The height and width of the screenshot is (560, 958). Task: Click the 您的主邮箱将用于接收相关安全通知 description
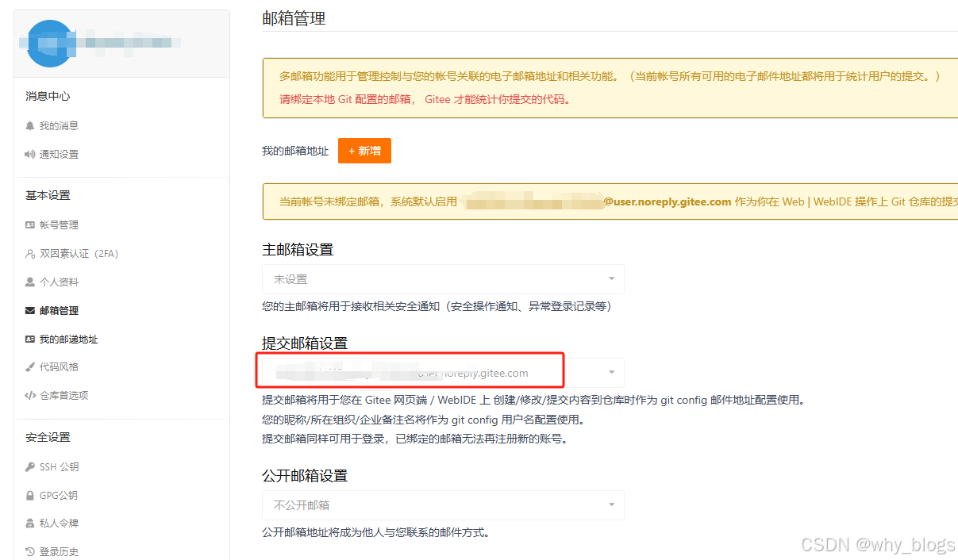(437, 306)
